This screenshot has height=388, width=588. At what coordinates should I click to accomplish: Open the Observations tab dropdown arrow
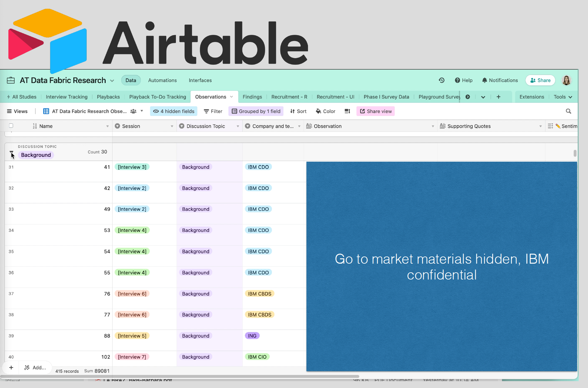pos(232,97)
